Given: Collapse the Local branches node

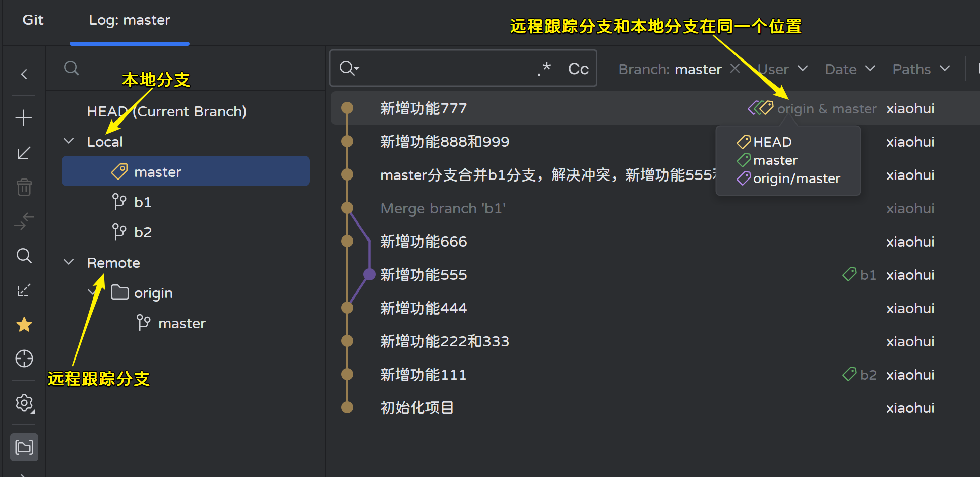Looking at the screenshot, I should [69, 141].
